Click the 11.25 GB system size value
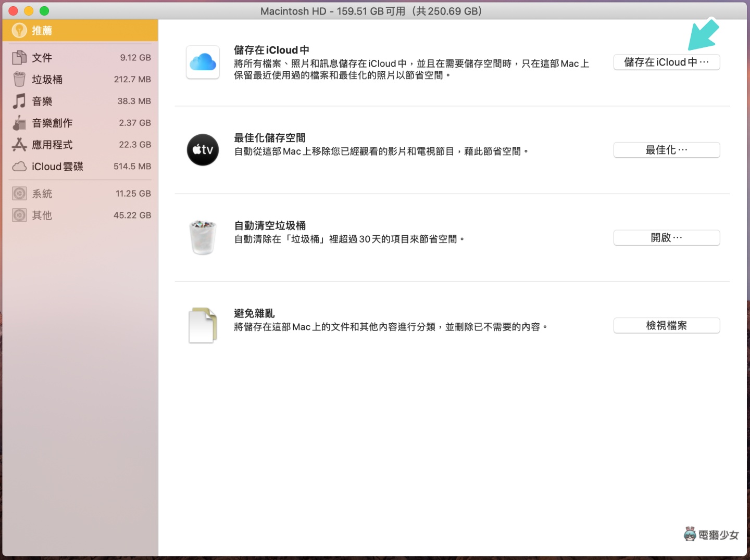This screenshot has height=560, width=750. pos(133,194)
